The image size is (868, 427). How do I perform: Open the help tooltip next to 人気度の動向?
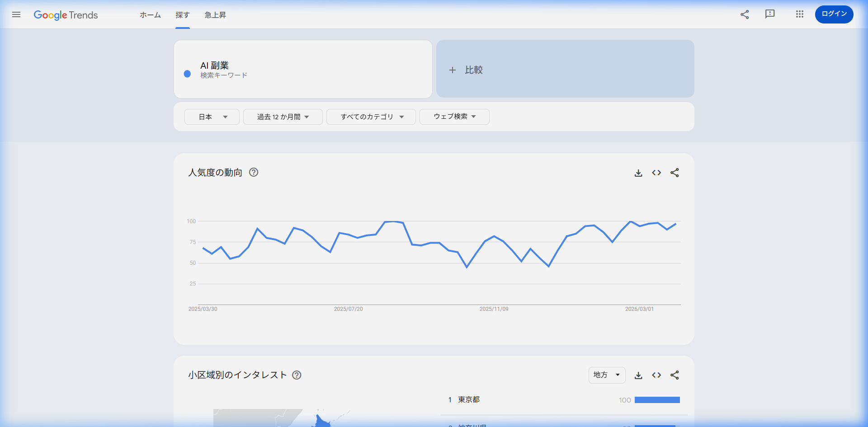click(x=254, y=172)
